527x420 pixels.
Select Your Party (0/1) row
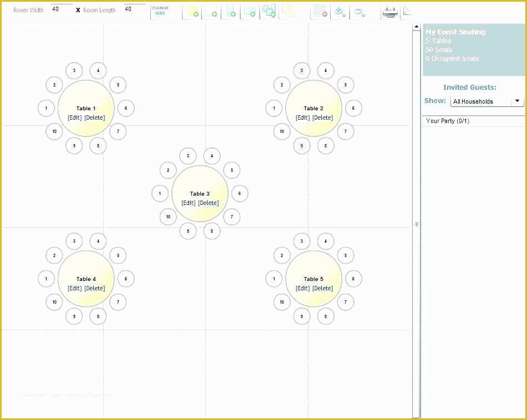[x=473, y=121]
